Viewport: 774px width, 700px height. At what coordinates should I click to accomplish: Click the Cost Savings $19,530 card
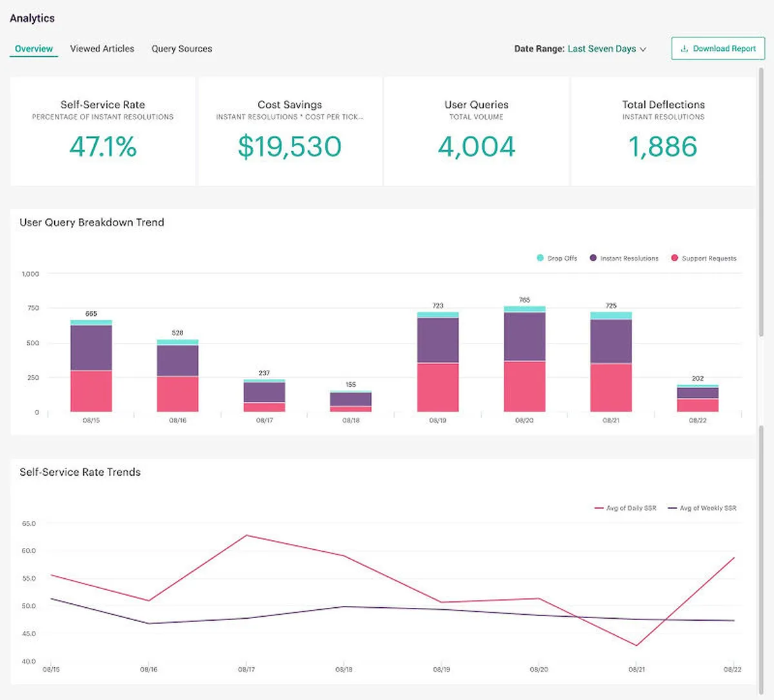290,131
